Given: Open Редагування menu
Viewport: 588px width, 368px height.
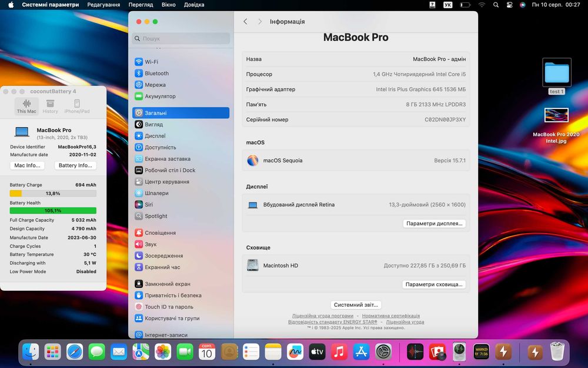Looking at the screenshot, I should [x=103, y=5].
